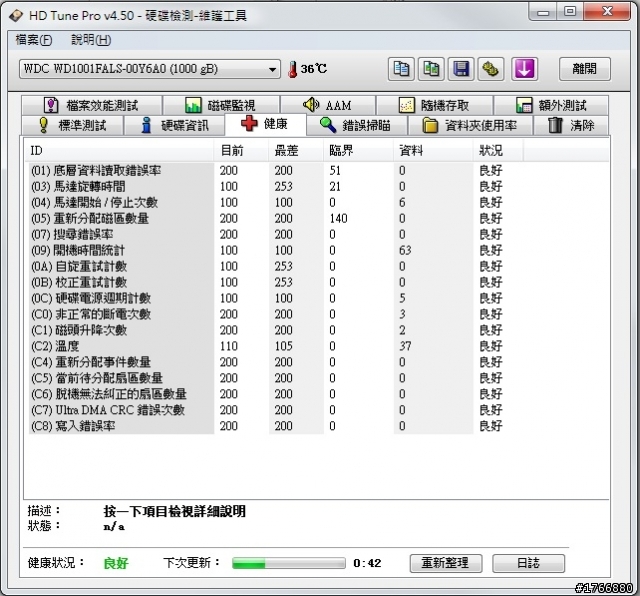The width and height of the screenshot is (640, 596).
Task: Click the next update progress bar
Action: [x=289, y=563]
